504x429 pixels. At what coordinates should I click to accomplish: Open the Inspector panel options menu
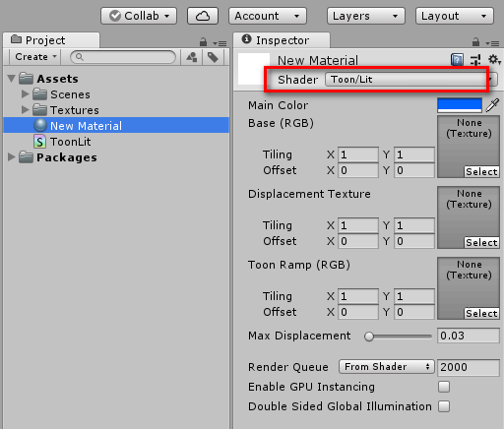pos(492,43)
